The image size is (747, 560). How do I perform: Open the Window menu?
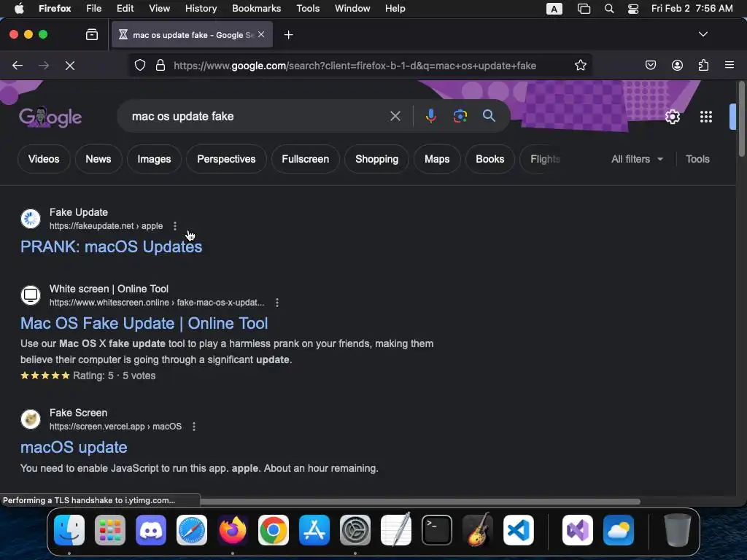[352, 9]
